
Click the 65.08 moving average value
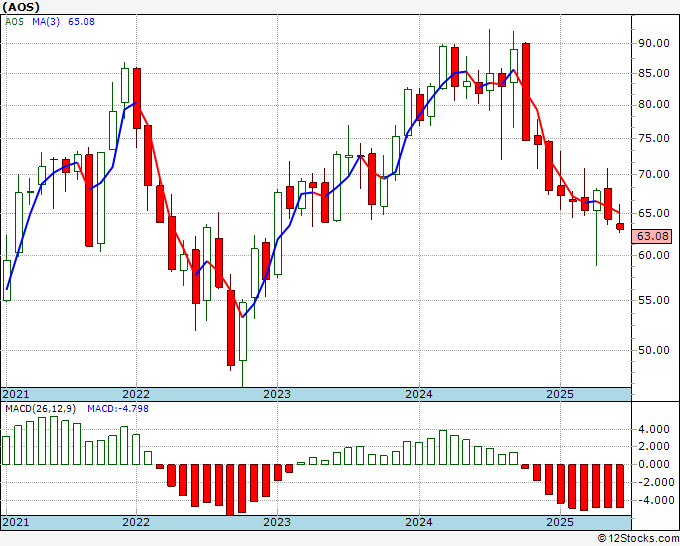click(81, 22)
